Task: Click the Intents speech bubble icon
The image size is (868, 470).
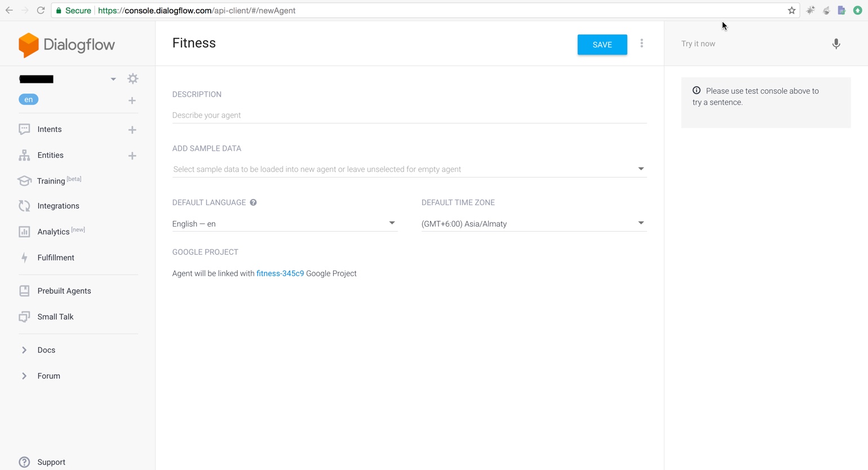Action: pyautogui.click(x=24, y=129)
